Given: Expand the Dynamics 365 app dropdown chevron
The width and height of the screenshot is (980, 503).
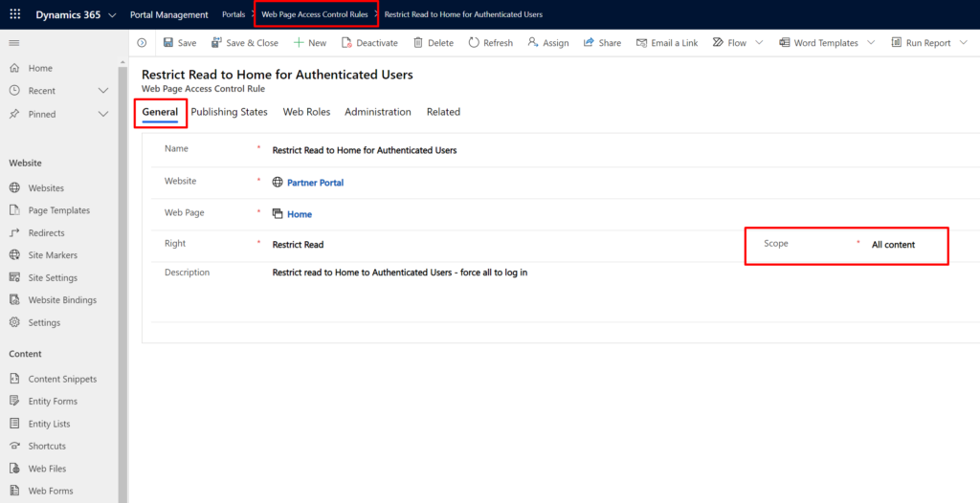Looking at the screenshot, I should (113, 15).
